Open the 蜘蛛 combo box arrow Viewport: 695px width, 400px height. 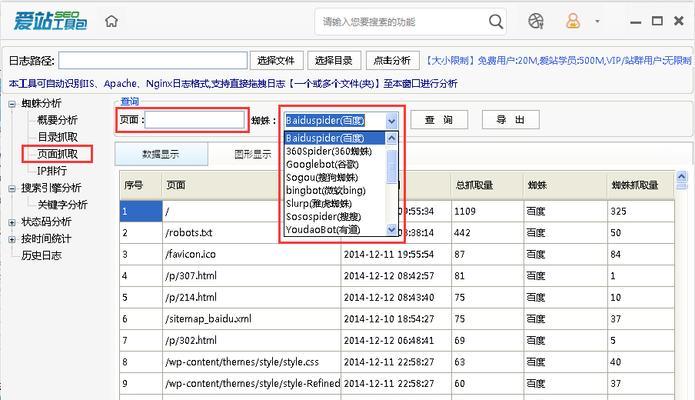391,121
